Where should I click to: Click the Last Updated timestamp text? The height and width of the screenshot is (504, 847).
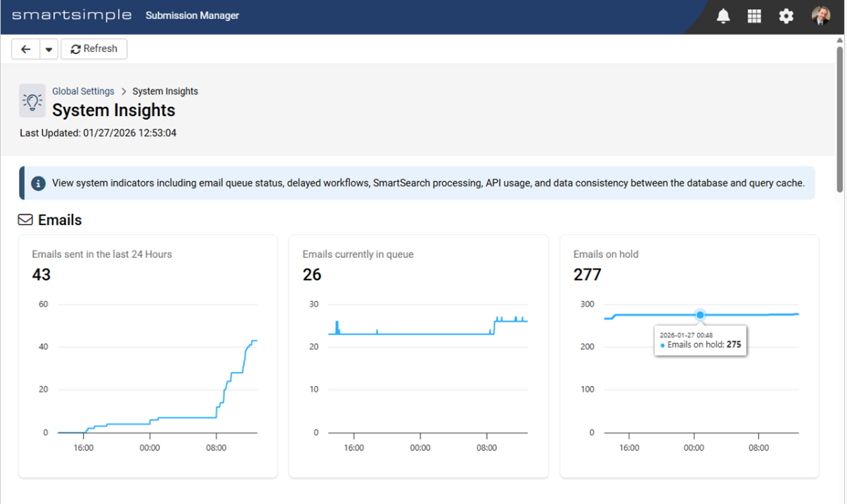(98, 133)
